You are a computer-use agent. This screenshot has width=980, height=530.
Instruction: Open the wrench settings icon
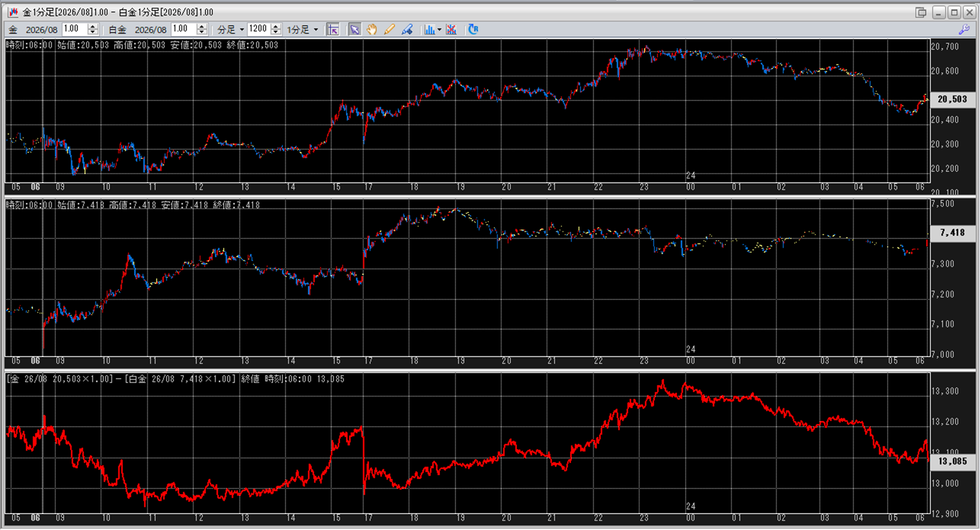[x=964, y=30]
